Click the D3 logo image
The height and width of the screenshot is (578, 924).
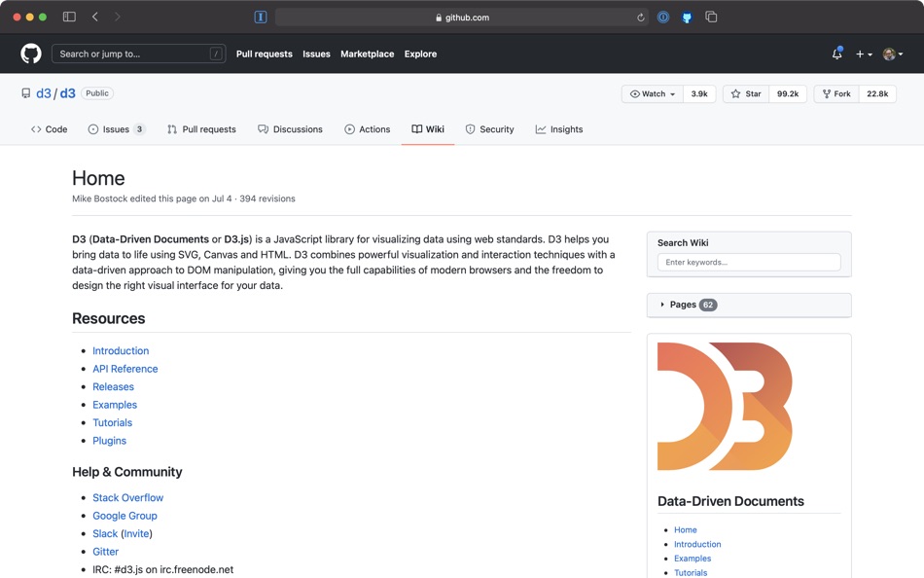(x=725, y=407)
